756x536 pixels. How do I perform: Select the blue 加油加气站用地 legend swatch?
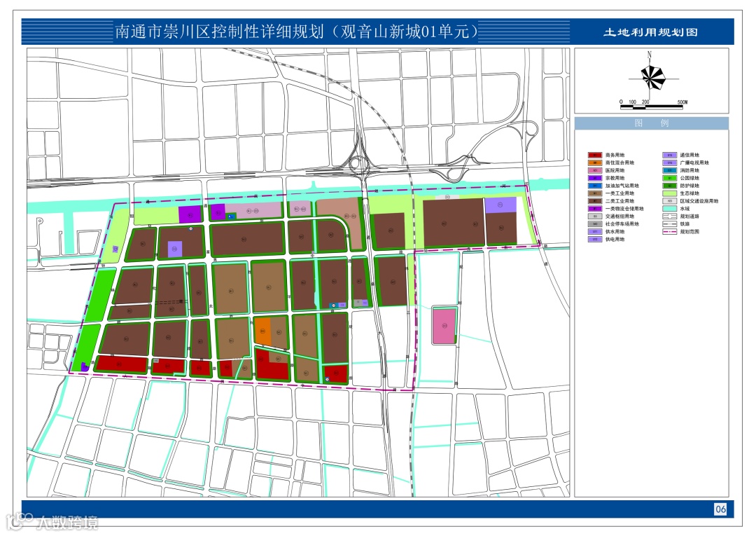click(594, 186)
